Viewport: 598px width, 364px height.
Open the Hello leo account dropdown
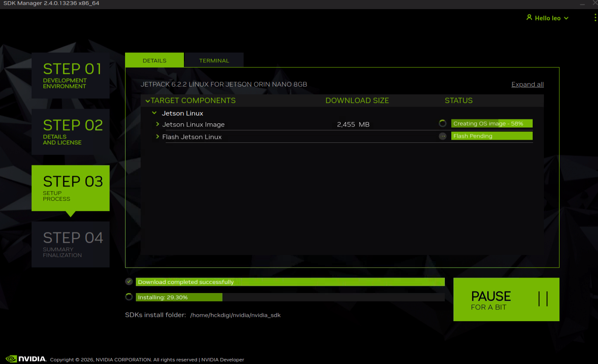pyautogui.click(x=547, y=18)
